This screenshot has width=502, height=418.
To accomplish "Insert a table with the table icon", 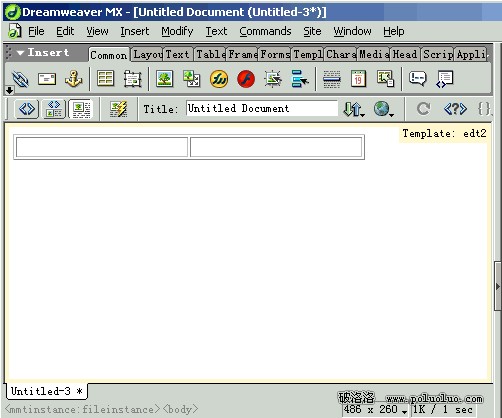I will [x=106, y=79].
